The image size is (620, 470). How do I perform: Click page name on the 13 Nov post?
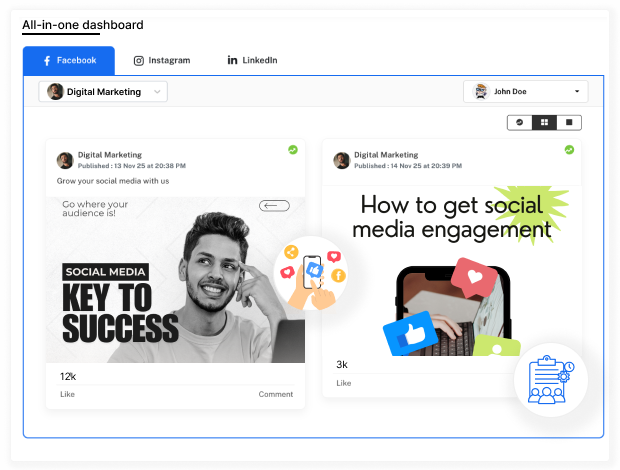pyautogui.click(x=110, y=155)
